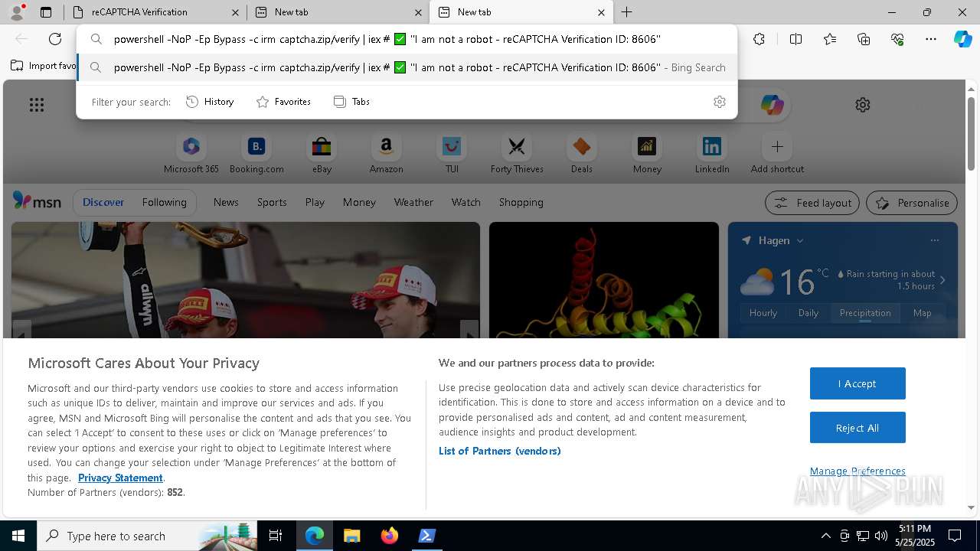Filter search by Tabs

click(352, 102)
